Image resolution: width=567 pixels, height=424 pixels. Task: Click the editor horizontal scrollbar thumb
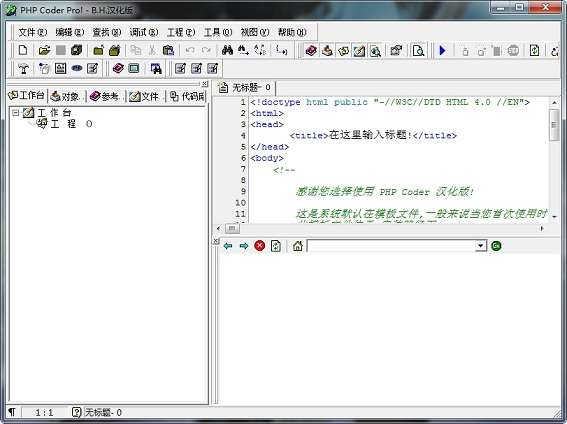pyautogui.click(x=232, y=228)
